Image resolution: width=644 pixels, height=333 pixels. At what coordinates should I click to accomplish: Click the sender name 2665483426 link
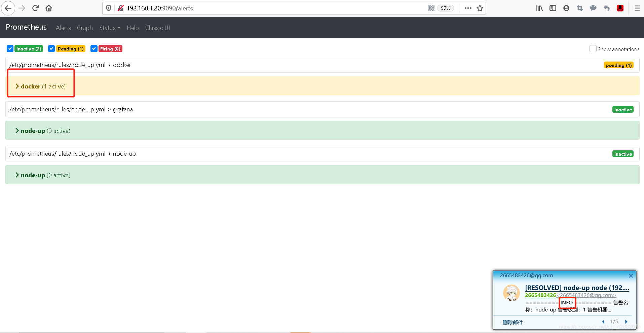pos(540,295)
